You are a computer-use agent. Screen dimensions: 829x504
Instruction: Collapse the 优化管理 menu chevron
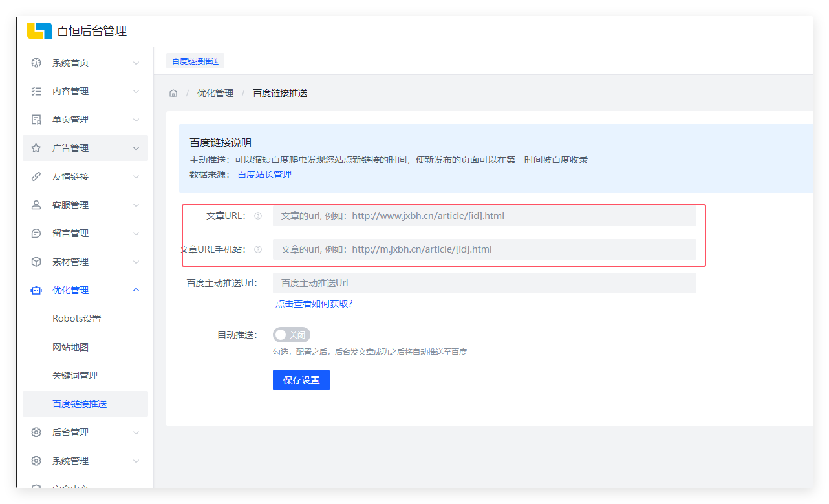coord(136,290)
